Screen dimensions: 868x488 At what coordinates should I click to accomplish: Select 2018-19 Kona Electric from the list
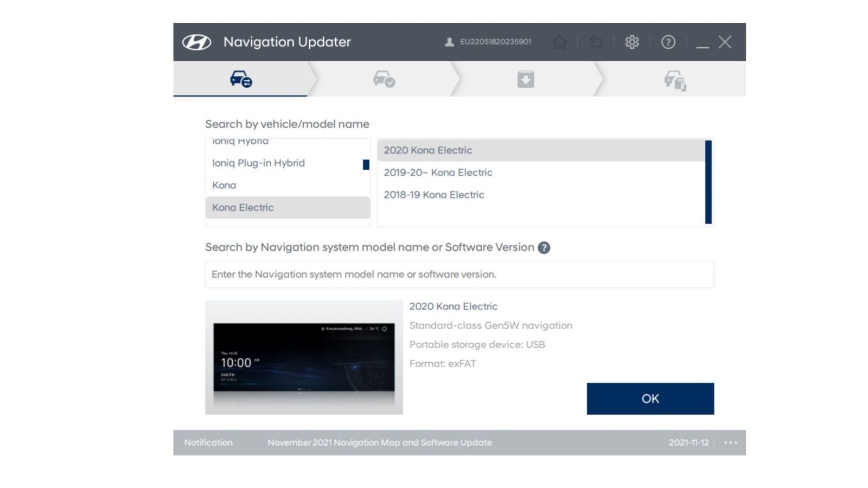click(433, 195)
